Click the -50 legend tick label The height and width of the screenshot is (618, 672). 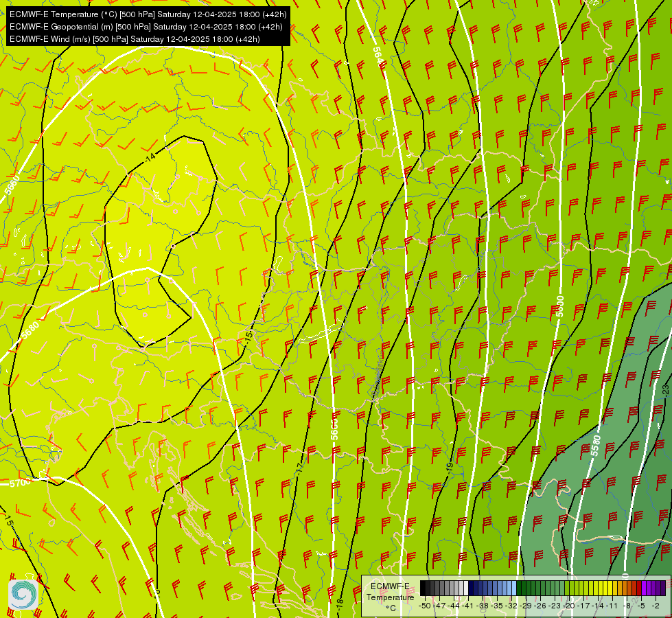click(425, 606)
